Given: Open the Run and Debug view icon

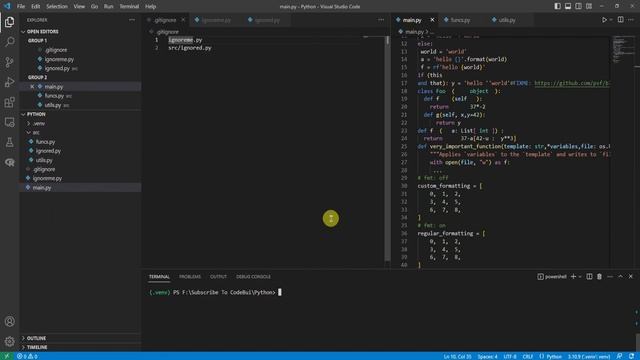Looking at the screenshot, I should click(9, 82).
